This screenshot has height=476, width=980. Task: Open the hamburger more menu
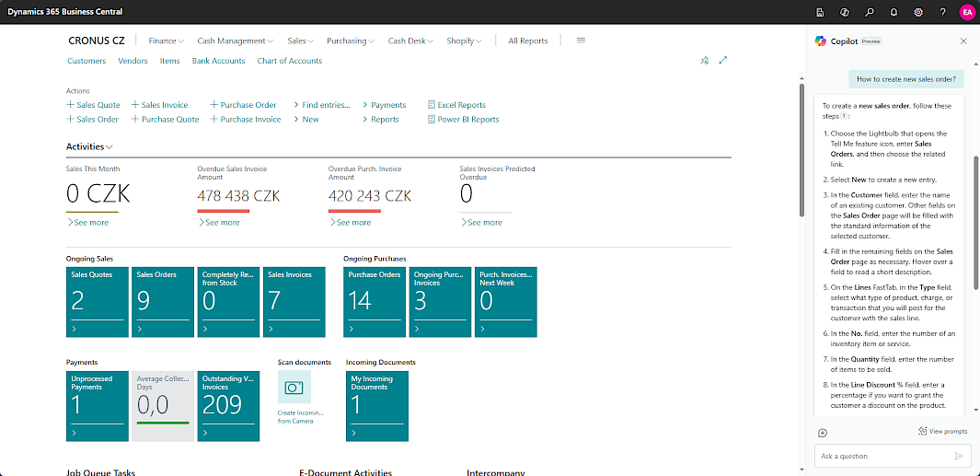581,41
